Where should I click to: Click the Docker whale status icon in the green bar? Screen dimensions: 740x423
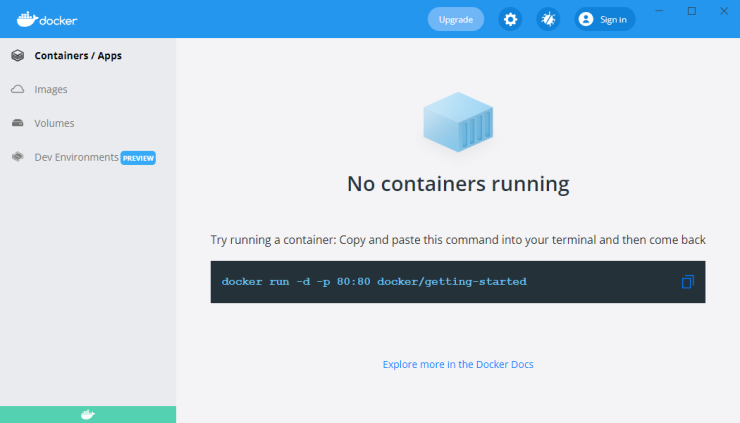click(x=88, y=415)
